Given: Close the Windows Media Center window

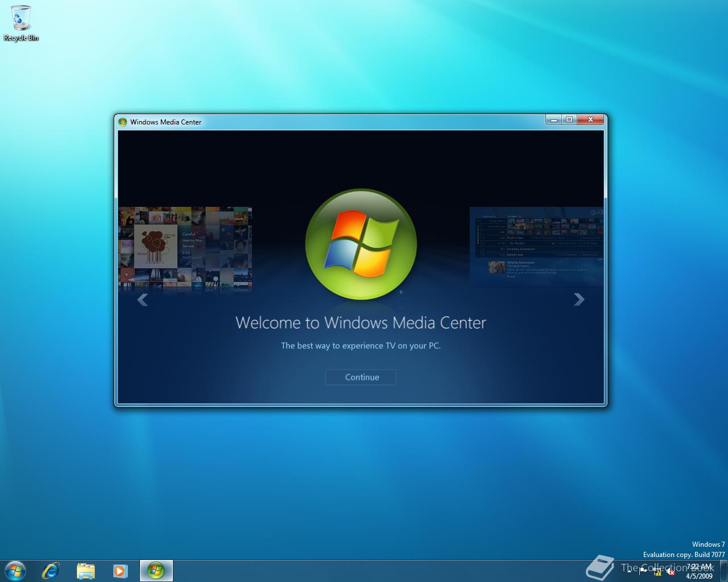Looking at the screenshot, I should click(x=590, y=119).
